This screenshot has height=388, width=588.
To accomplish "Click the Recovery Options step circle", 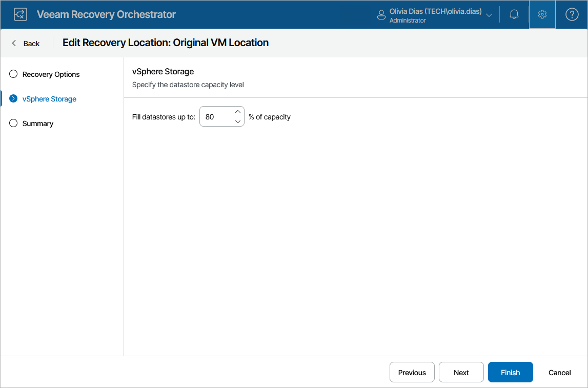I will [13, 74].
